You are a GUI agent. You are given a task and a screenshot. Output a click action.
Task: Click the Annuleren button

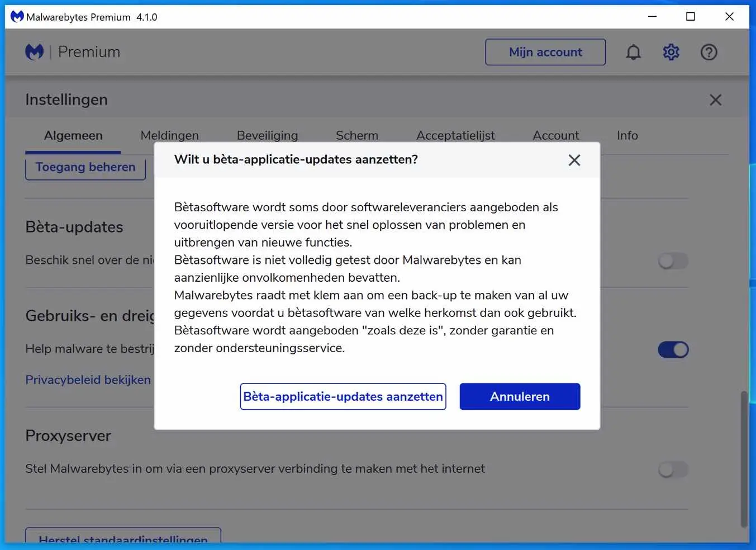tap(520, 396)
